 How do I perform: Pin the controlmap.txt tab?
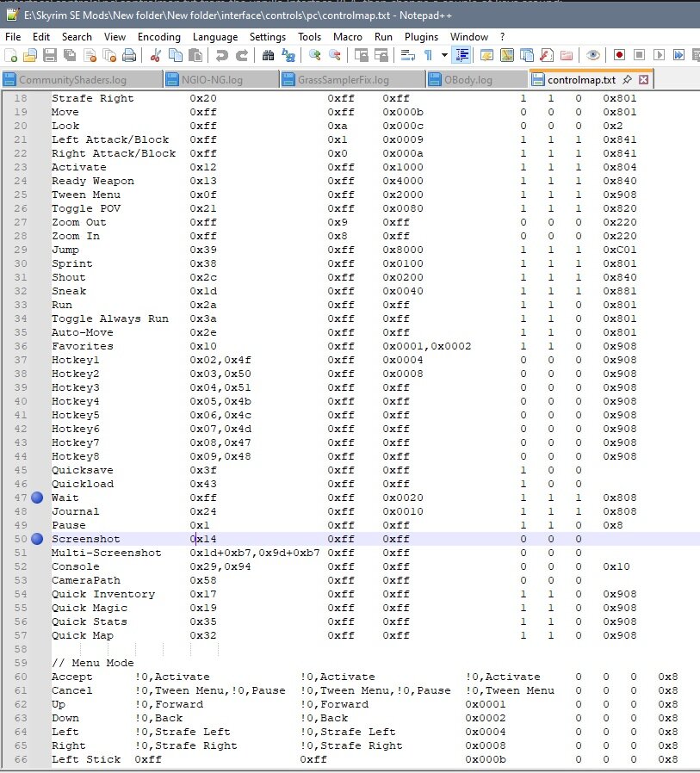click(x=627, y=79)
